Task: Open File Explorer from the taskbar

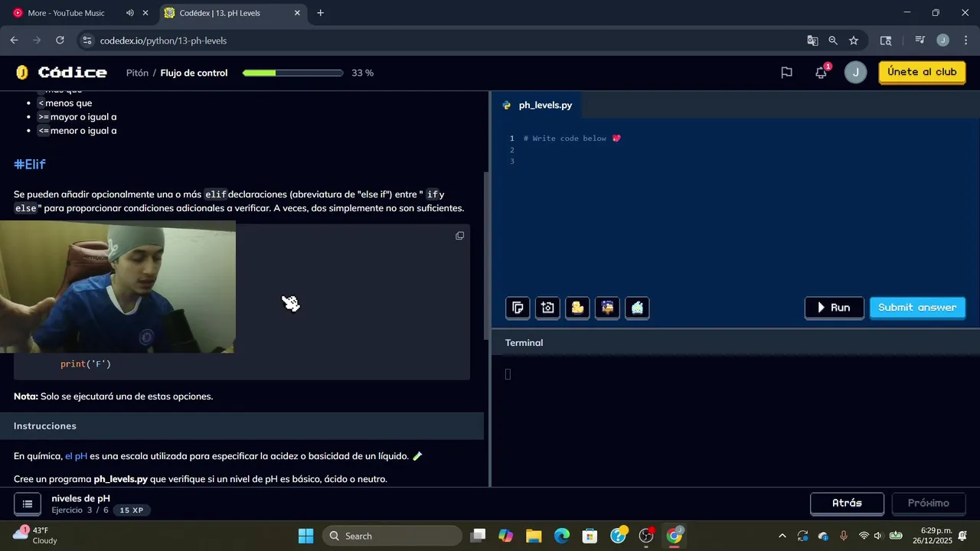Action: [534, 536]
